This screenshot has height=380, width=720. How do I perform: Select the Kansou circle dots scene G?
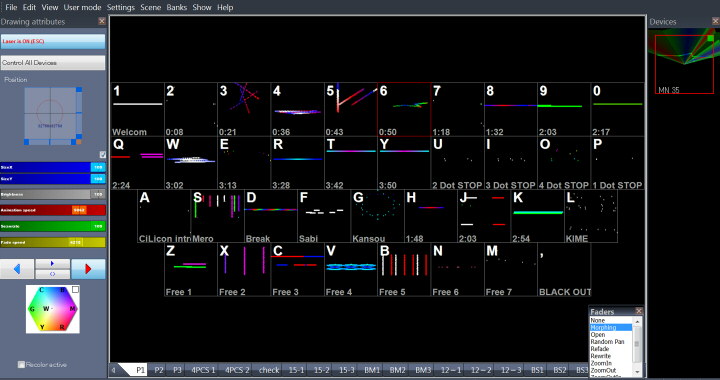point(377,216)
